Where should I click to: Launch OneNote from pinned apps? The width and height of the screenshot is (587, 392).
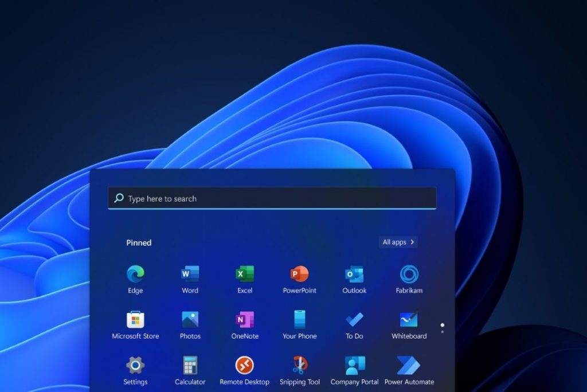[x=245, y=320]
